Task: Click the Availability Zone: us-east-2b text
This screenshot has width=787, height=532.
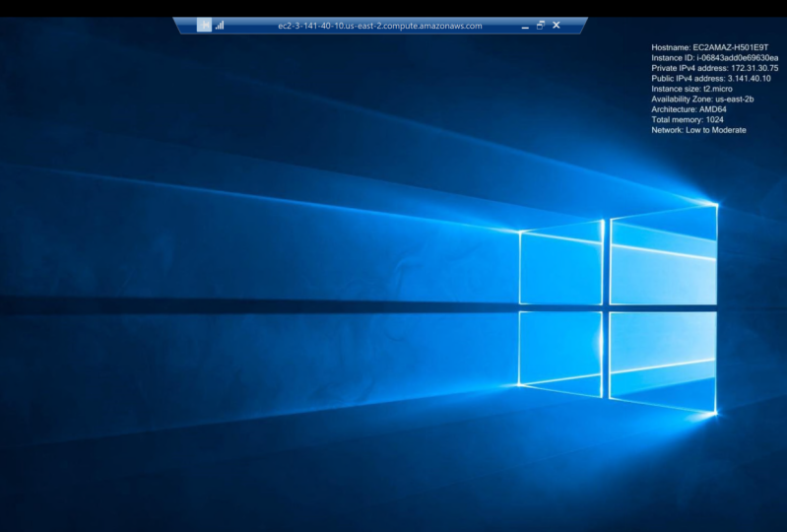Action: tap(702, 99)
